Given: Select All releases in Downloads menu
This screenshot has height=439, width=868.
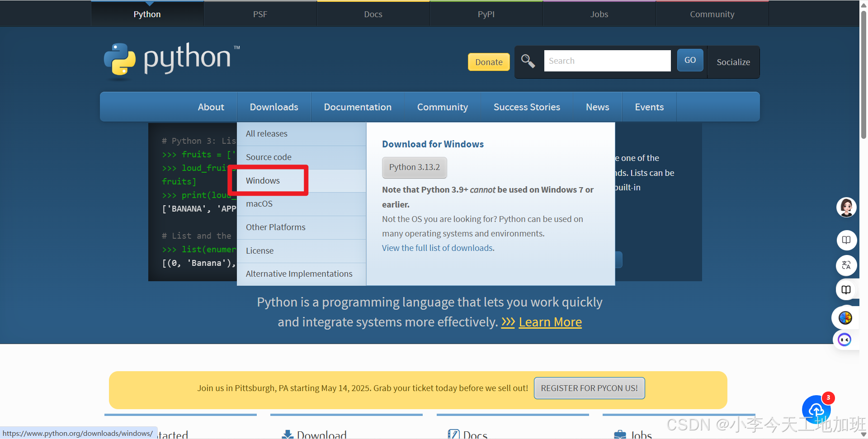Looking at the screenshot, I should (302, 134).
